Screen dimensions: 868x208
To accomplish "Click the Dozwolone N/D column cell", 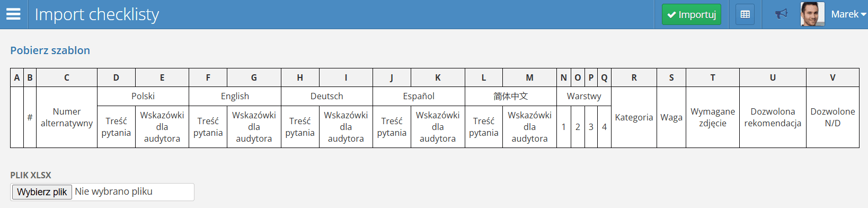I will (x=832, y=117).
